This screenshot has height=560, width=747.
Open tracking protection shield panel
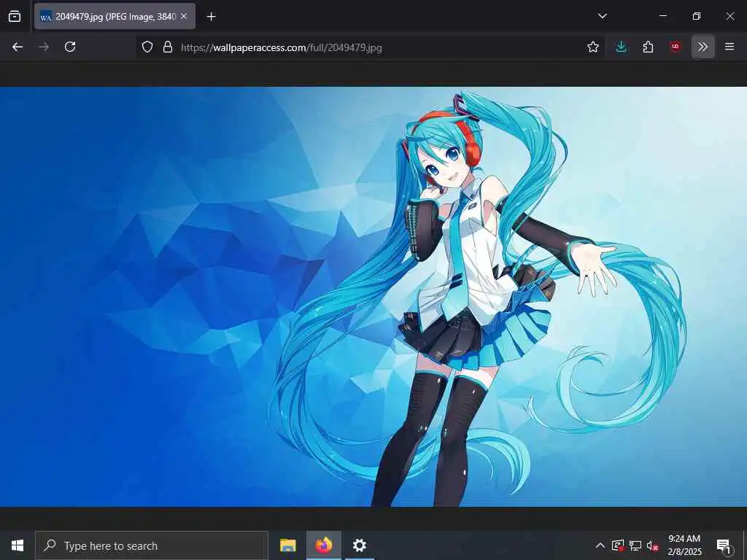click(x=147, y=47)
